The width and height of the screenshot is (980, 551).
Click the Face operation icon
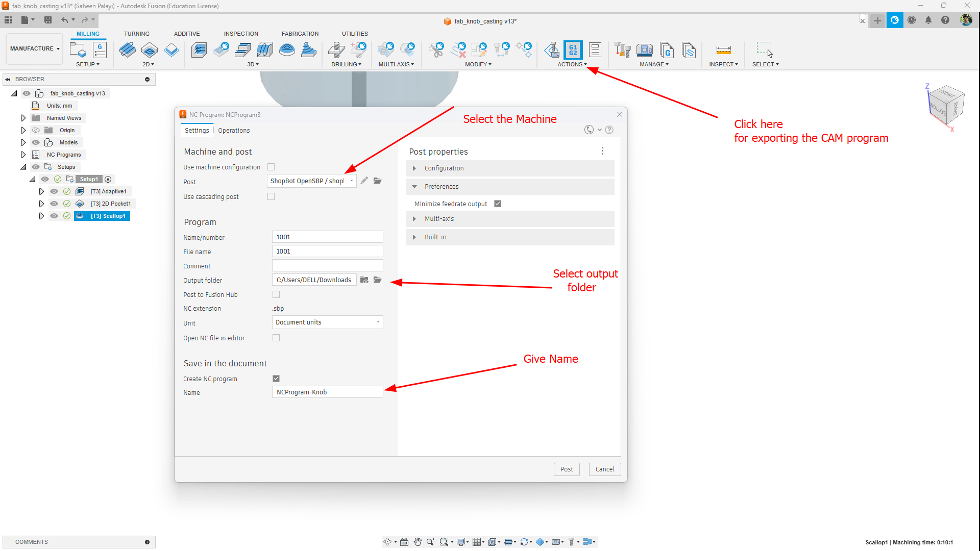tap(171, 49)
